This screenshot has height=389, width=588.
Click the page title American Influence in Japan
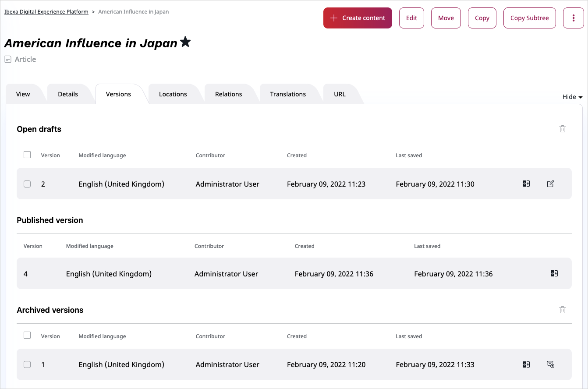pyautogui.click(x=91, y=43)
